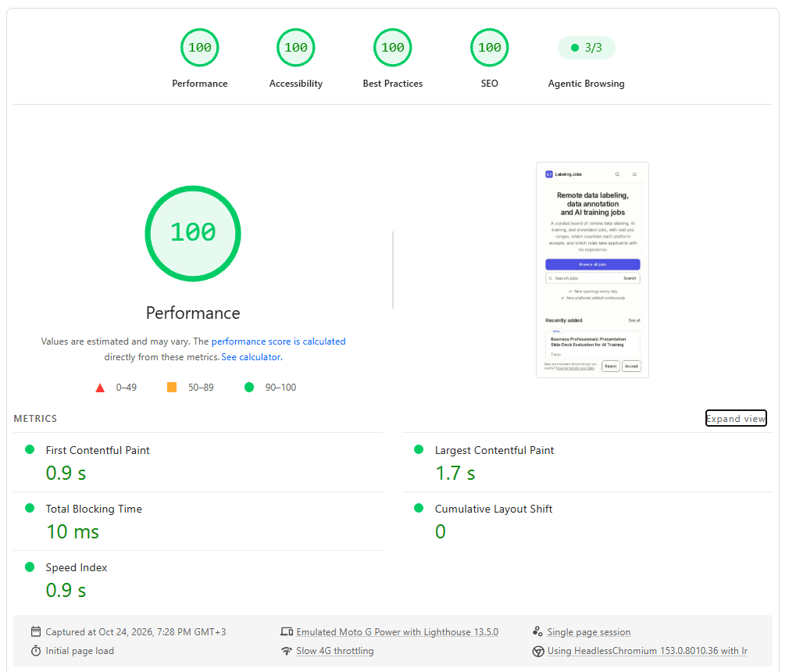The image size is (796, 672).
Task: Expand the Total Blocking Time metric
Action: click(198, 521)
